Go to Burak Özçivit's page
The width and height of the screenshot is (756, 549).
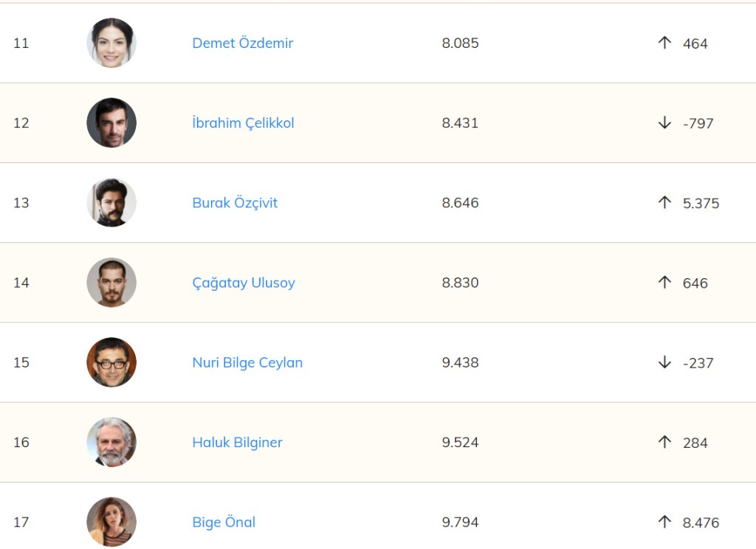coord(235,203)
